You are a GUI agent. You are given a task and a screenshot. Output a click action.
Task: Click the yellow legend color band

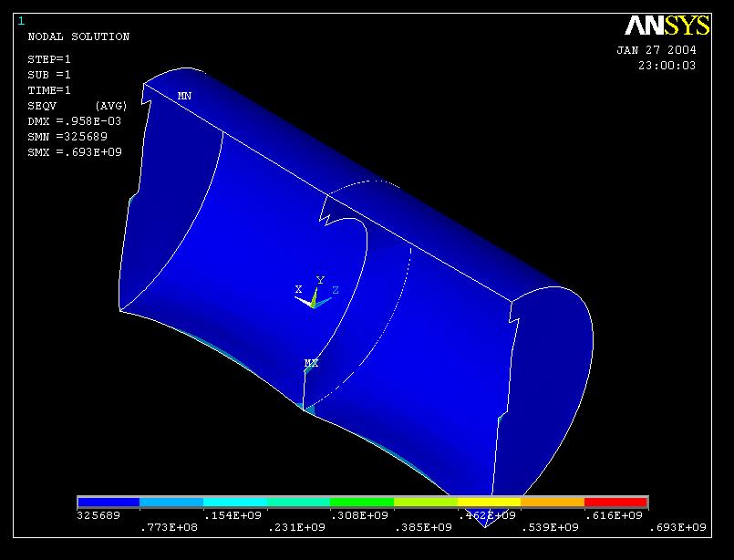point(489,502)
